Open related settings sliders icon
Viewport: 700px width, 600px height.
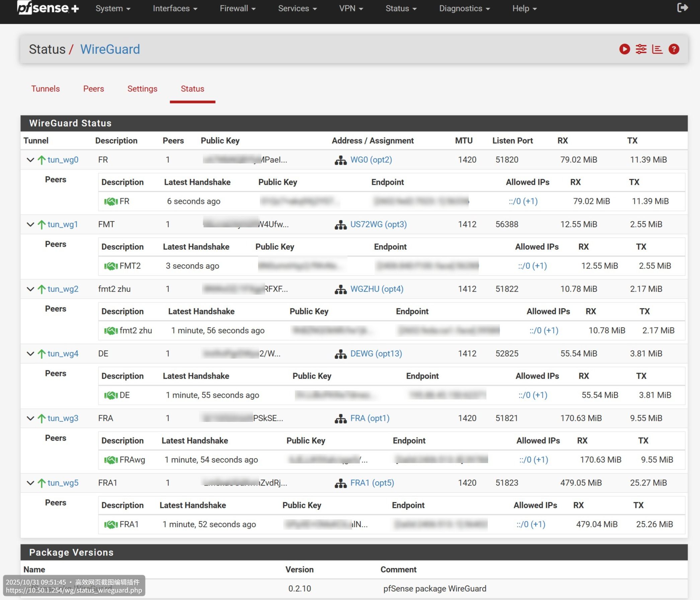(x=641, y=49)
